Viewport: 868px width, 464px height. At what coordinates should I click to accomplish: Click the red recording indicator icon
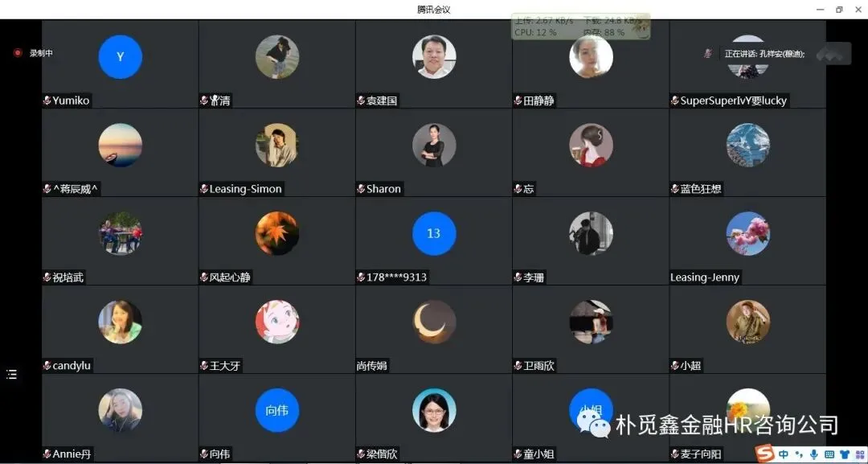[x=18, y=52]
